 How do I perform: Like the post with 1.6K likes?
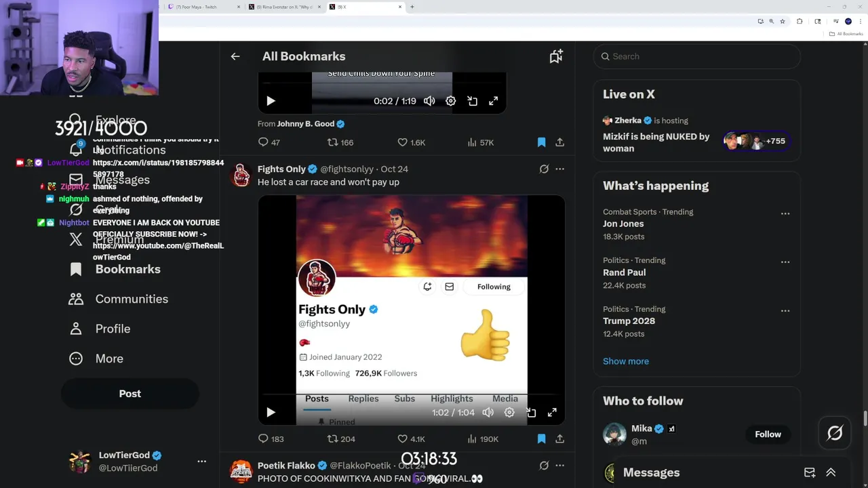click(x=412, y=142)
